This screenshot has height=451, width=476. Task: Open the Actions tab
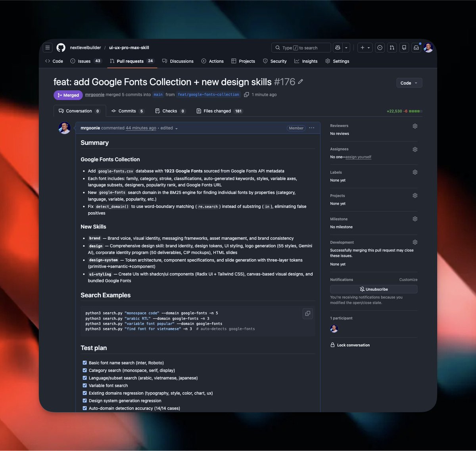212,61
